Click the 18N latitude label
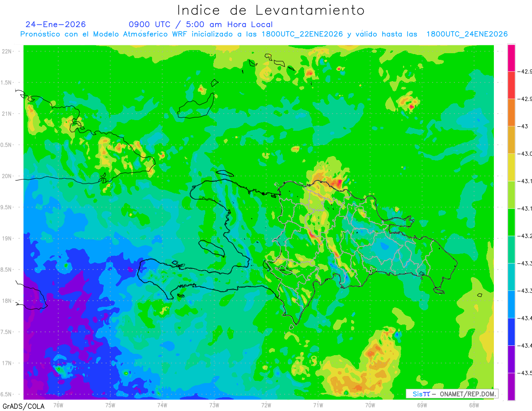532x411 pixels. 7,301
